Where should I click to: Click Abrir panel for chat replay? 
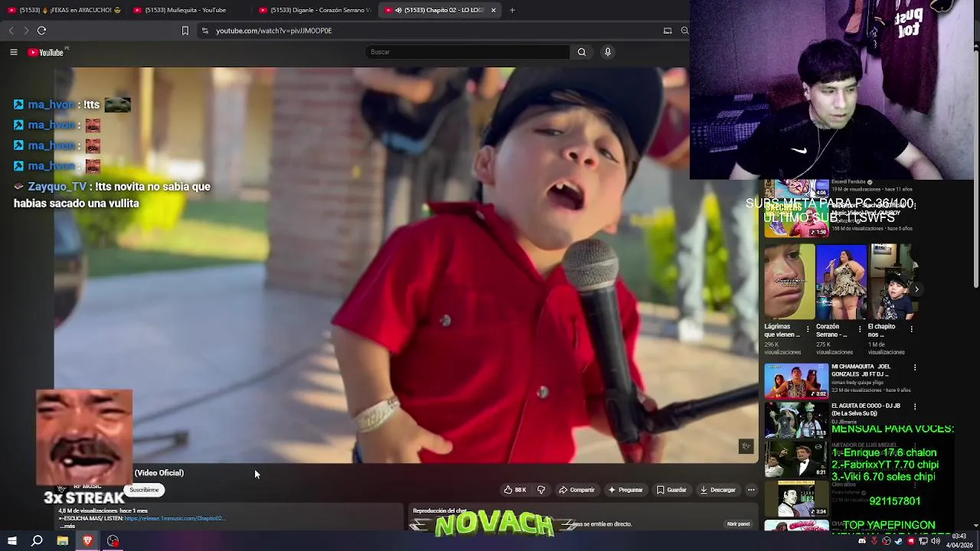coord(738,524)
